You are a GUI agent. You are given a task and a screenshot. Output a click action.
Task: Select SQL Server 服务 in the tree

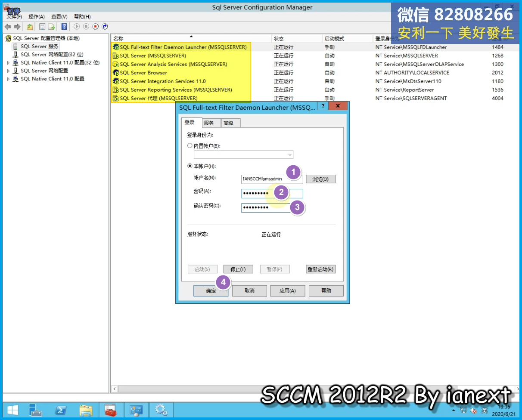[40, 46]
